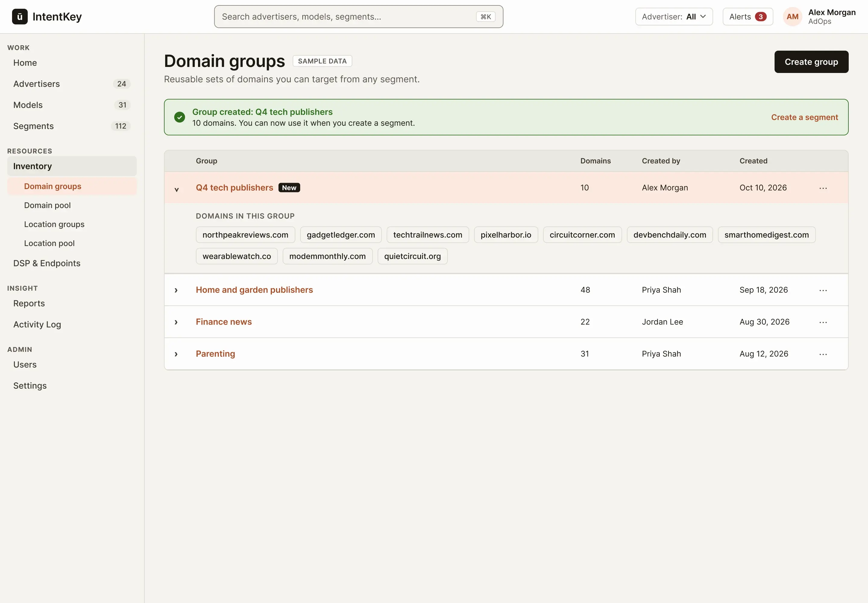Open Reports in sidebar
Image resolution: width=868 pixels, height=603 pixels.
point(72,303)
